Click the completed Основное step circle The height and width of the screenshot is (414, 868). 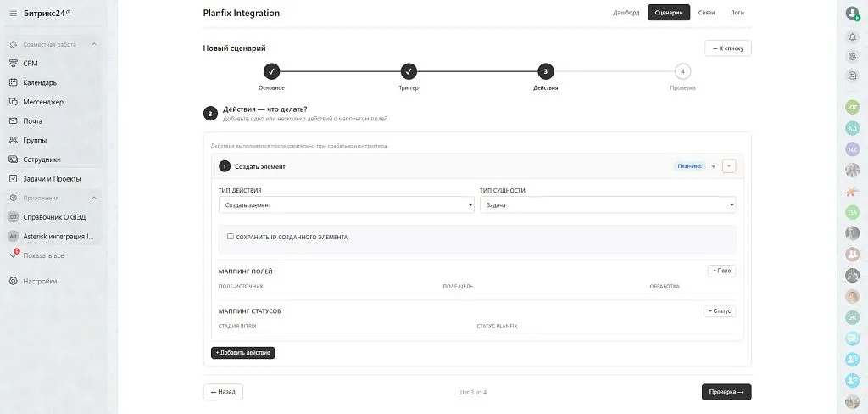271,71
